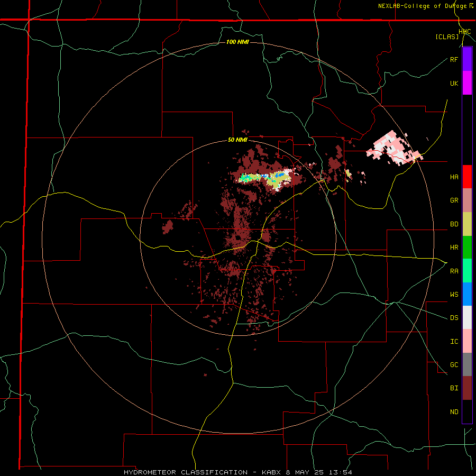Select the IC light-pink legend swatch
Image resolution: width=476 pixels, height=476 pixels.
(467, 341)
